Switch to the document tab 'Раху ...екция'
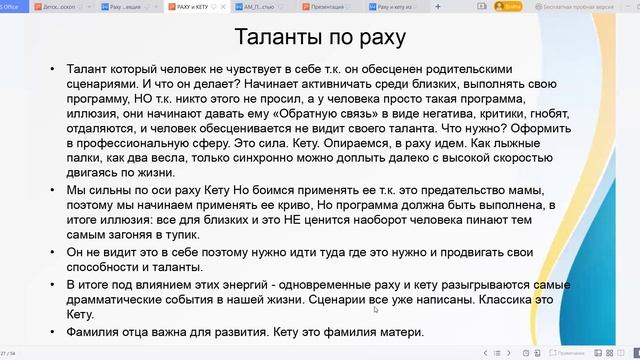The image size is (640, 360). (130, 7)
